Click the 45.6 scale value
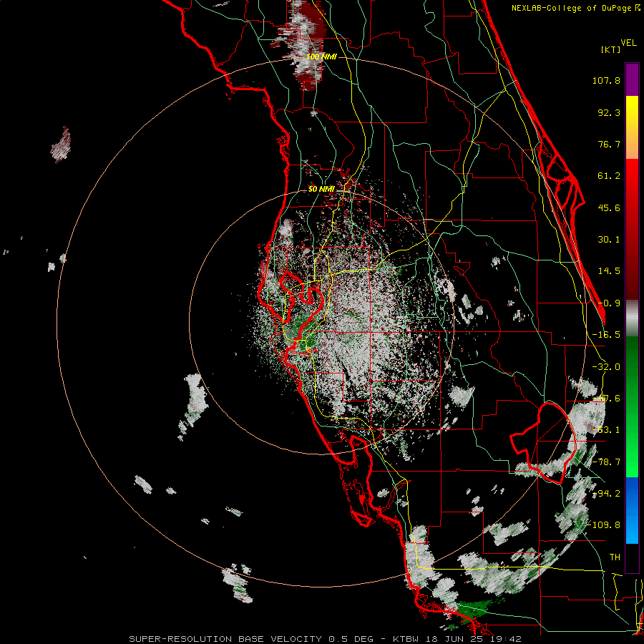Image resolution: width=644 pixels, height=644 pixels. pyautogui.click(x=609, y=208)
